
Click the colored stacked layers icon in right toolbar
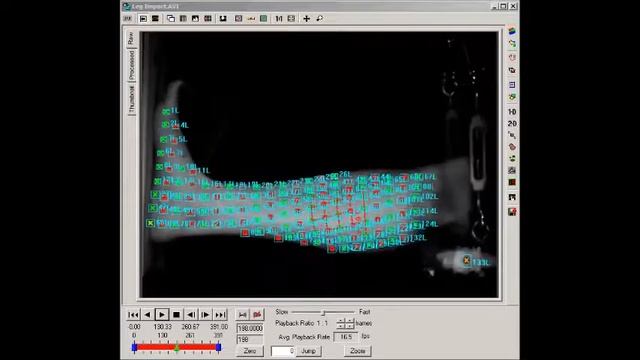(x=512, y=31)
